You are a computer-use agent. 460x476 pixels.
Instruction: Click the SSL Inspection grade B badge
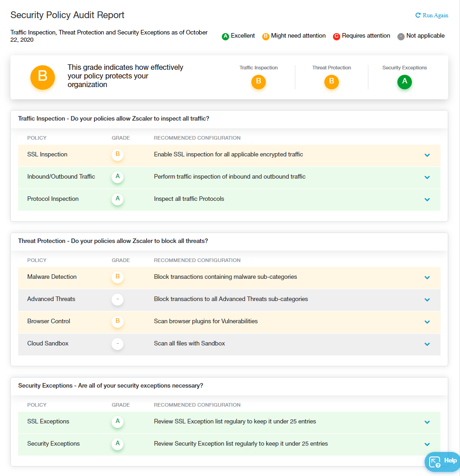click(x=117, y=155)
